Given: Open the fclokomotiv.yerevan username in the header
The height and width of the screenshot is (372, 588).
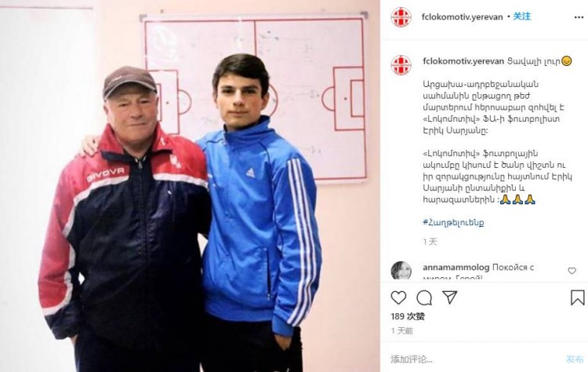Looking at the screenshot, I should tap(462, 17).
